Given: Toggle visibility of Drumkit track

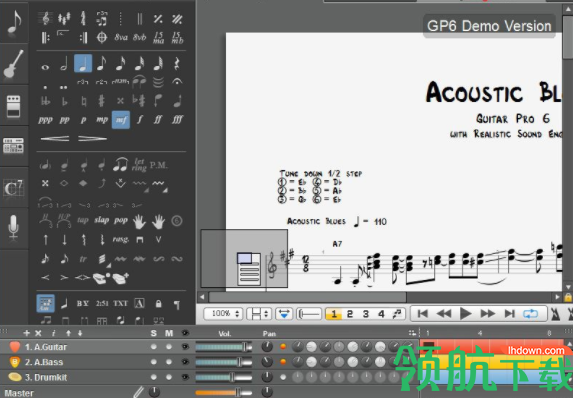Looking at the screenshot, I should [x=185, y=377].
